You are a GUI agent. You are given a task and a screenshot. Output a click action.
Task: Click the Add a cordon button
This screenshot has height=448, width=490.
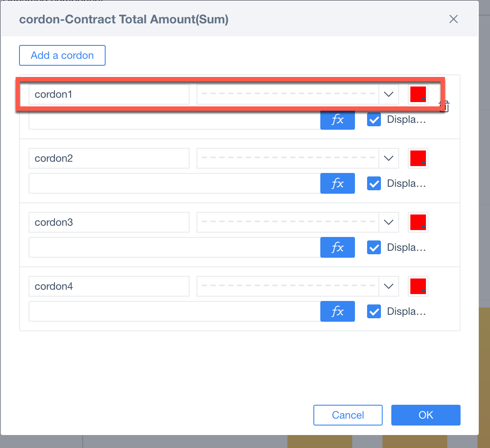[x=62, y=55]
